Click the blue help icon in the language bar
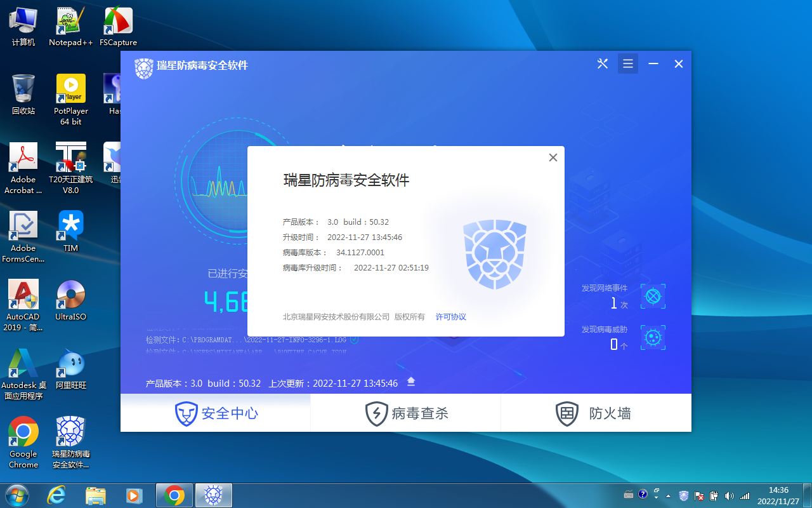The image size is (812, 508). [x=643, y=493]
